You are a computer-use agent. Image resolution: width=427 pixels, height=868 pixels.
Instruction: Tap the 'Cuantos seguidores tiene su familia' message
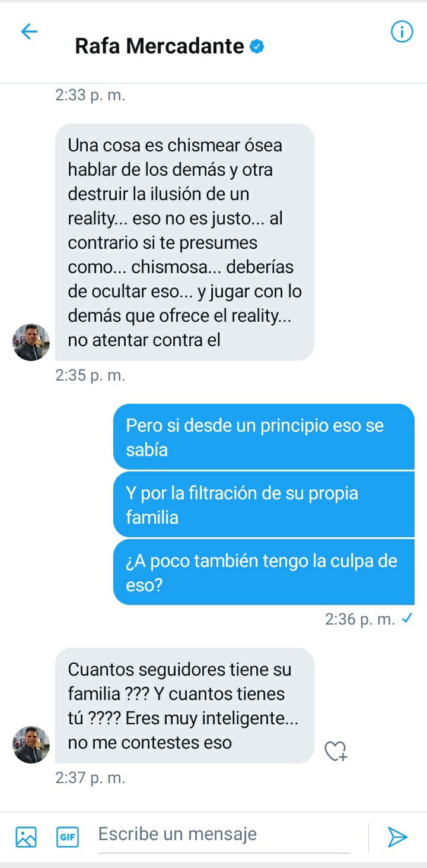pos(184,705)
